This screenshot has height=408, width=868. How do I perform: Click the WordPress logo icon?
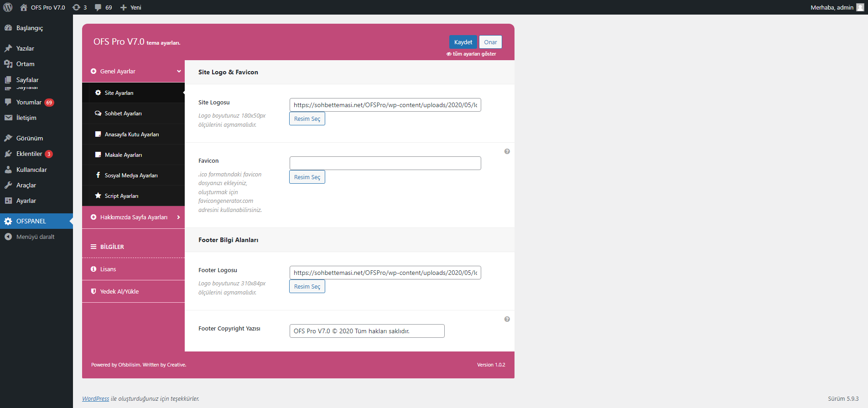[x=8, y=7]
